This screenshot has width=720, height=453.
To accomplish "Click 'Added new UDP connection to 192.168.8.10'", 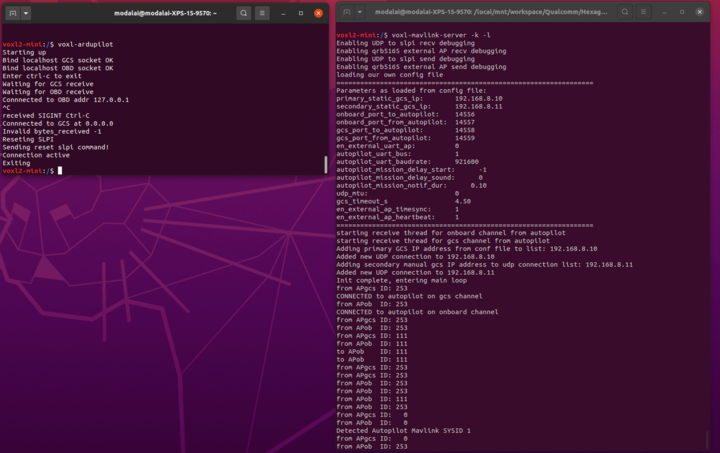I will pyautogui.click(x=415, y=257).
